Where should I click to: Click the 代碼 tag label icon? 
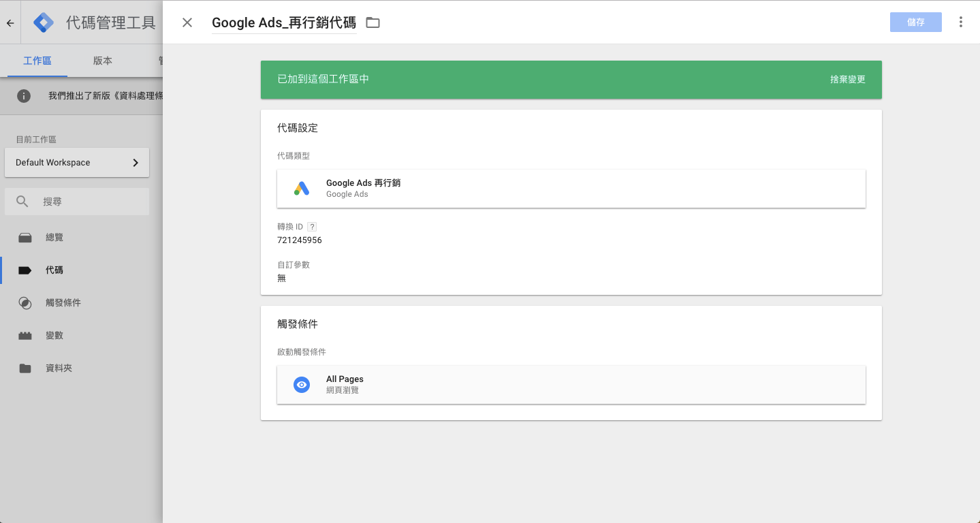(x=25, y=270)
